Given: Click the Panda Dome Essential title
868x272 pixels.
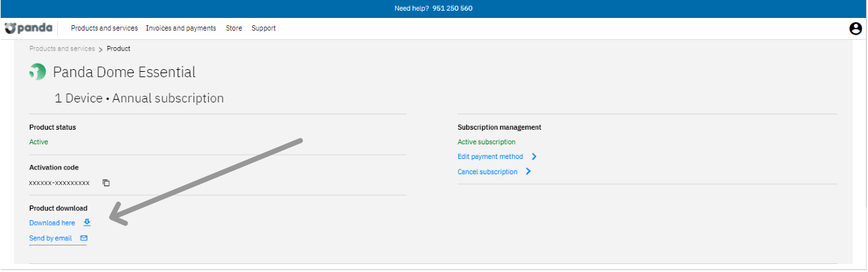Looking at the screenshot, I should click(124, 72).
